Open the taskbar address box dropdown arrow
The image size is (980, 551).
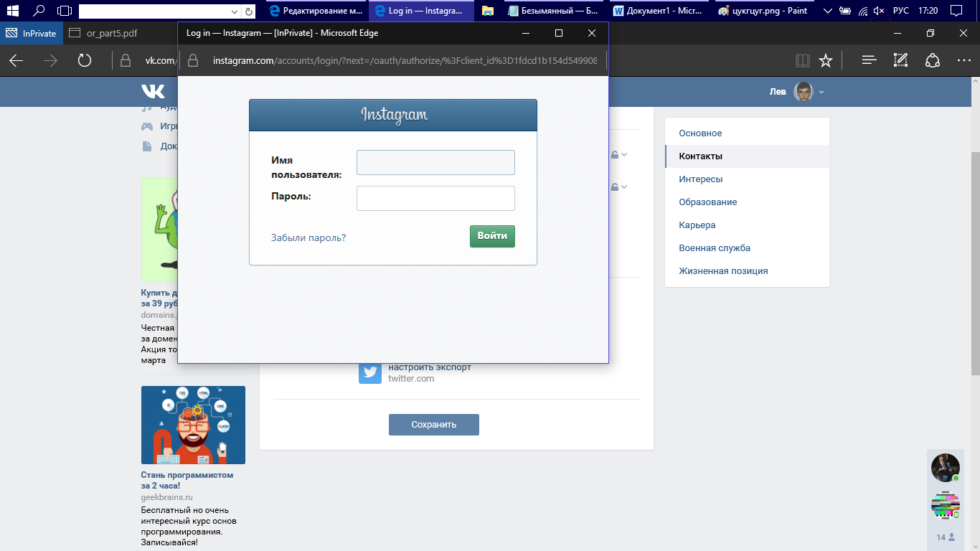[x=235, y=11]
